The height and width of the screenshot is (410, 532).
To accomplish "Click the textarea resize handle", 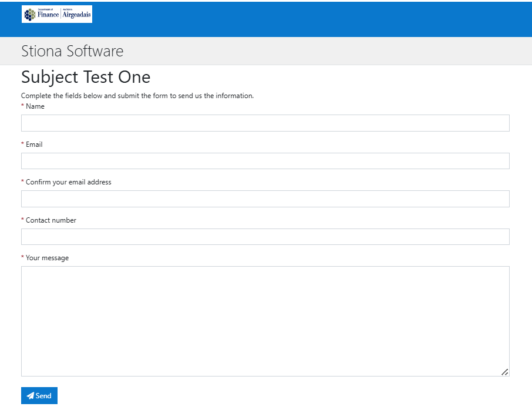I will point(504,372).
